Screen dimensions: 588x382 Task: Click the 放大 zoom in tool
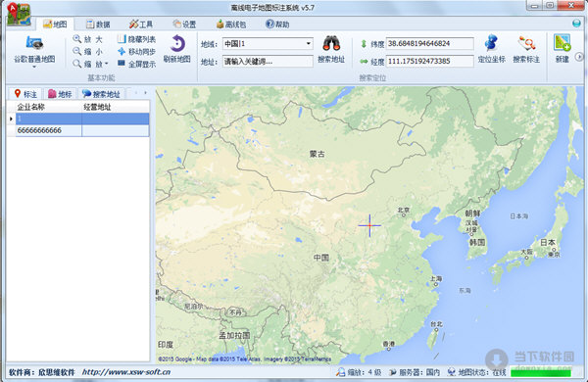click(x=88, y=39)
